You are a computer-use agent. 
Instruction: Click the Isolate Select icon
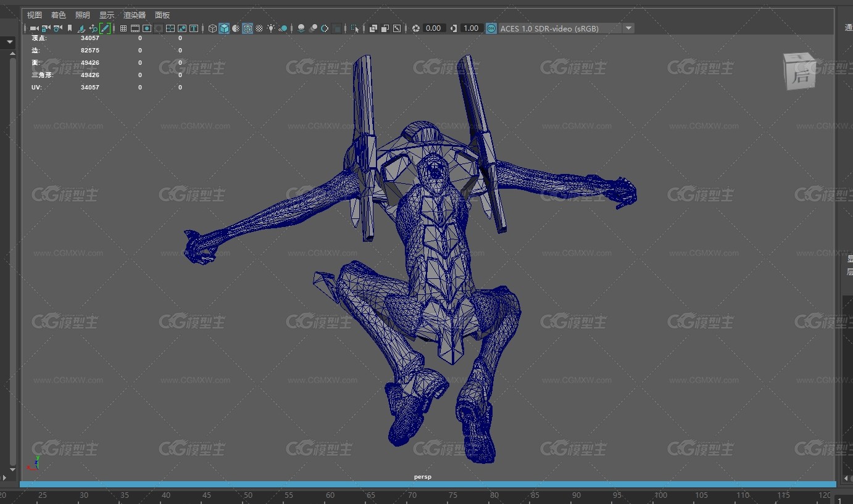[x=355, y=28]
